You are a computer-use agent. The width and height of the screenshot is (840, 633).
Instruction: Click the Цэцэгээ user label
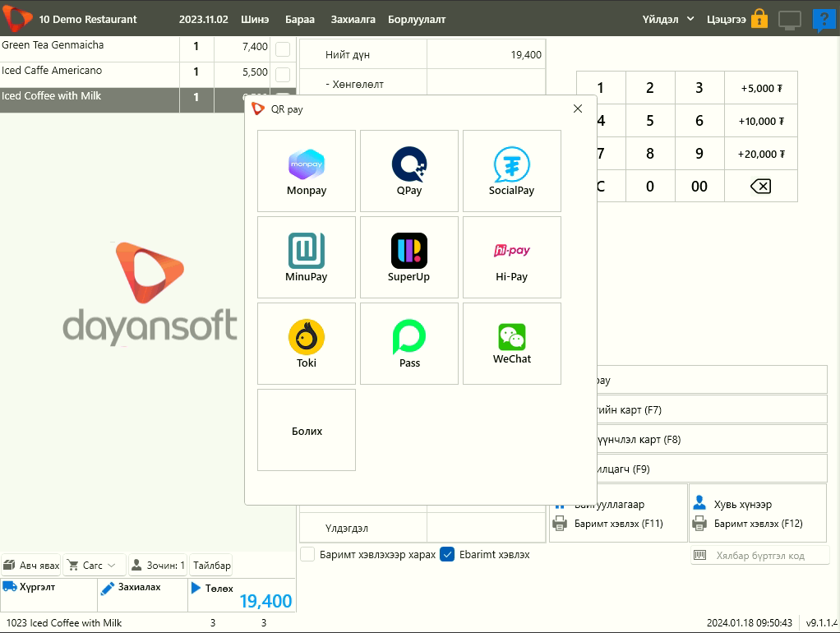click(x=726, y=19)
